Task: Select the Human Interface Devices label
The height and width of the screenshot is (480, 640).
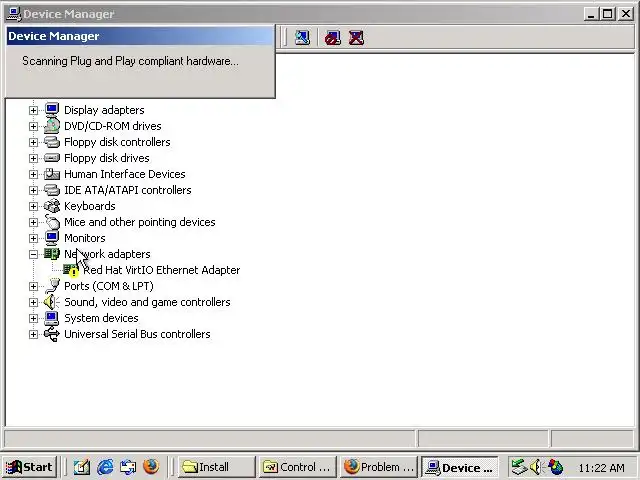Action: (125, 174)
